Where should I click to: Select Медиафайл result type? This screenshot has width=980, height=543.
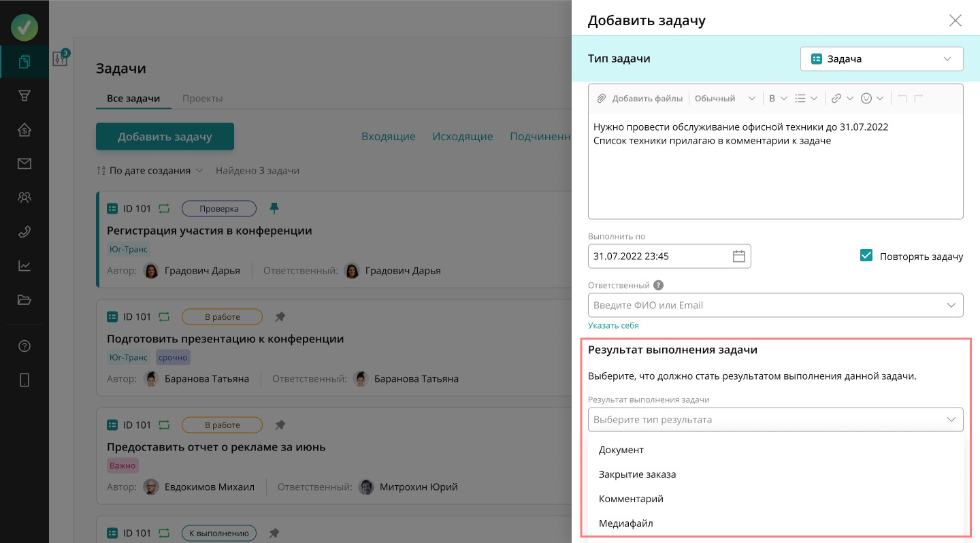[x=776, y=523]
